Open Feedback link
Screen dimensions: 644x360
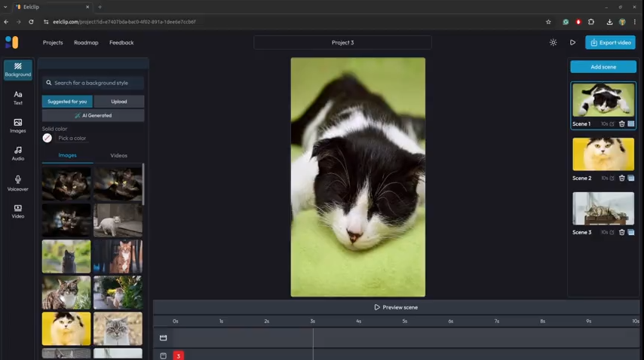121,42
